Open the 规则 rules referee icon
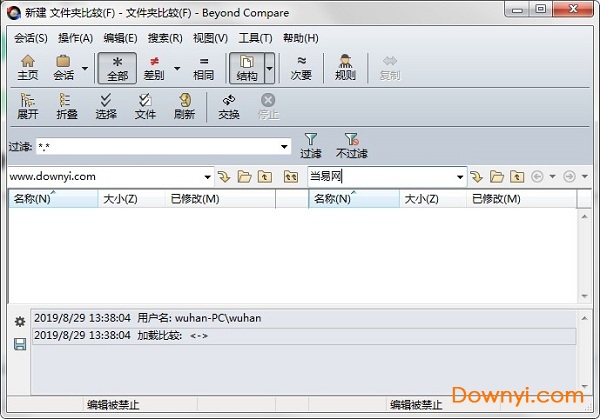600x419 pixels. [x=346, y=68]
